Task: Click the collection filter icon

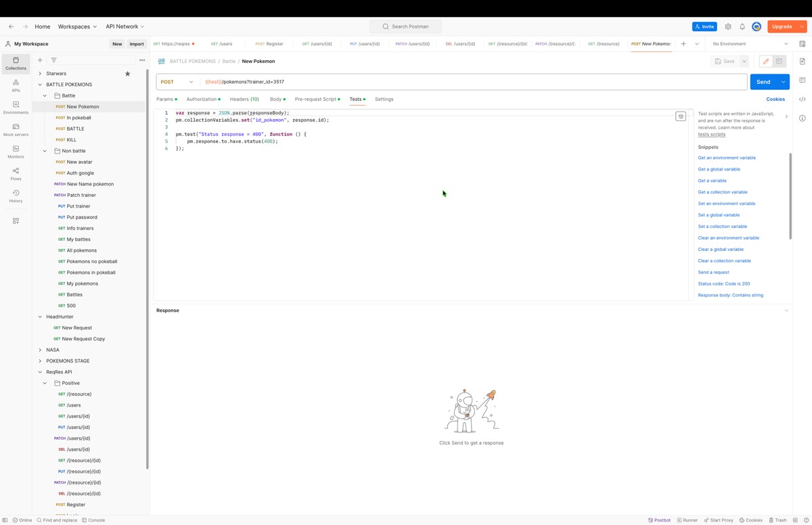Action: [x=53, y=60]
